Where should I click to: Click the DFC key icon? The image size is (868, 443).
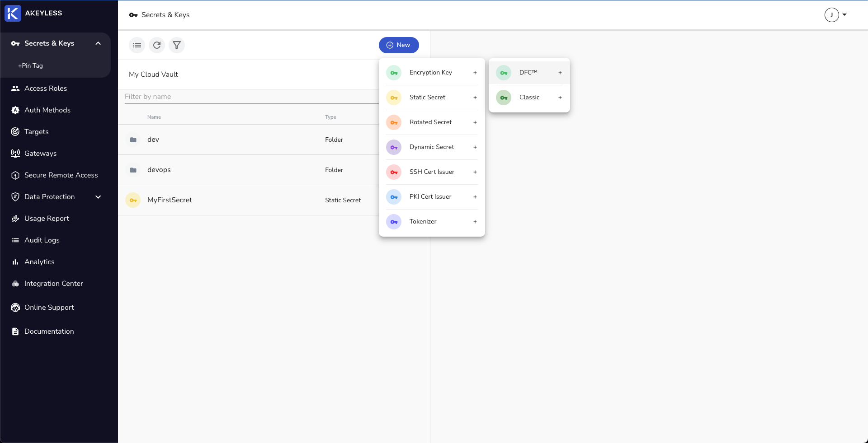[x=504, y=73]
